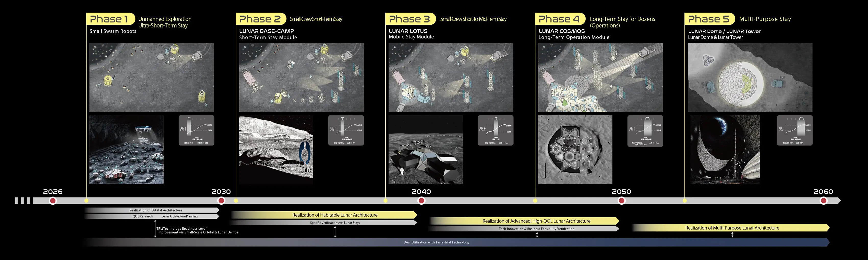Open the Small Swarm Robots overhead illustration
The width and height of the screenshot is (868, 260).
click(152, 77)
